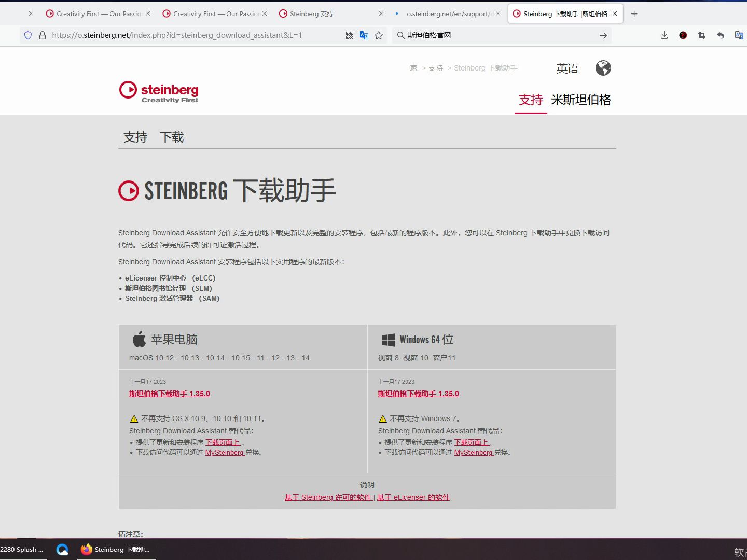Open the 下载 sub-navigation link
Viewport: 747px width, 560px height.
pos(172,137)
